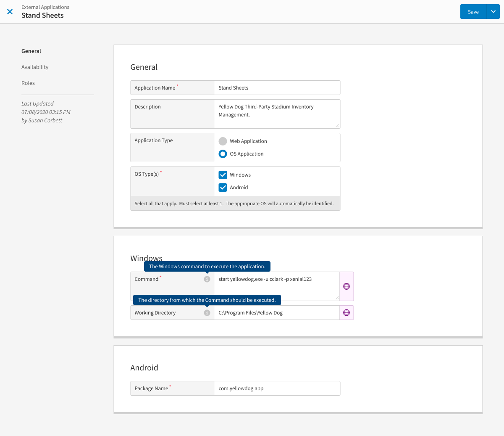
Task: Click the External Applications breadcrumb
Action: (45, 7)
